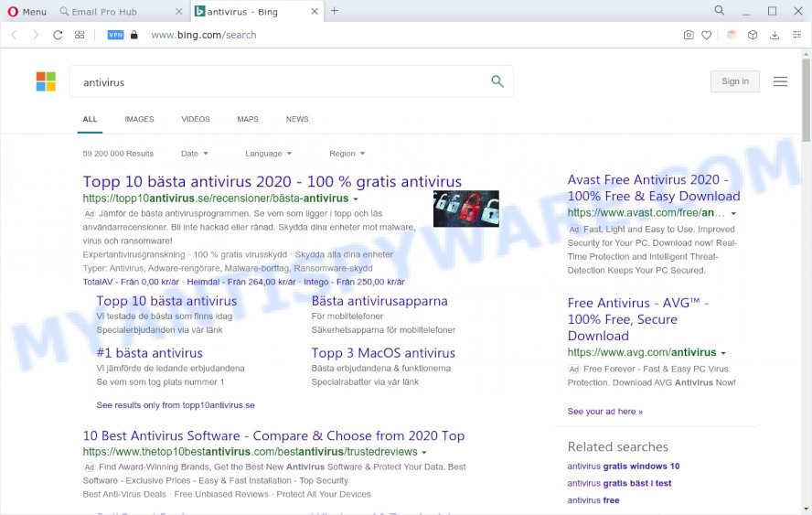Bookmark page with the heart icon
The image size is (812, 515).
coord(706,35)
